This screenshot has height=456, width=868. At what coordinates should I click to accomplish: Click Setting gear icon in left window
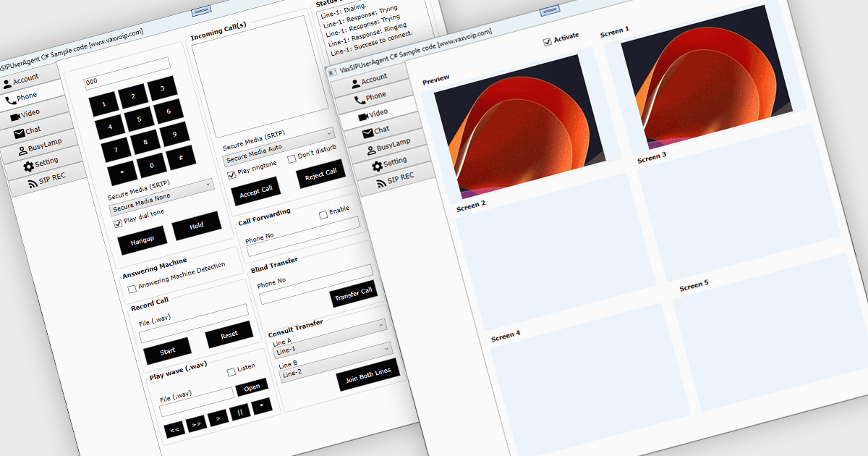pyautogui.click(x=28, y=166)
